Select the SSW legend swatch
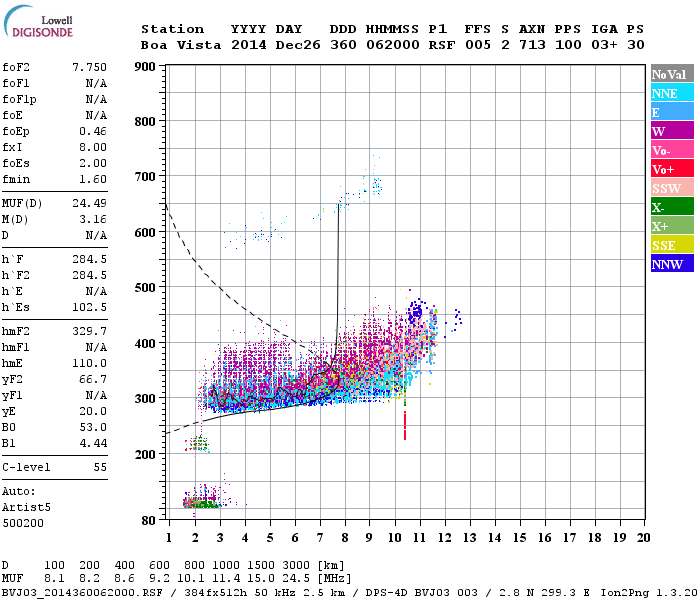 click(x=672, y=188)
